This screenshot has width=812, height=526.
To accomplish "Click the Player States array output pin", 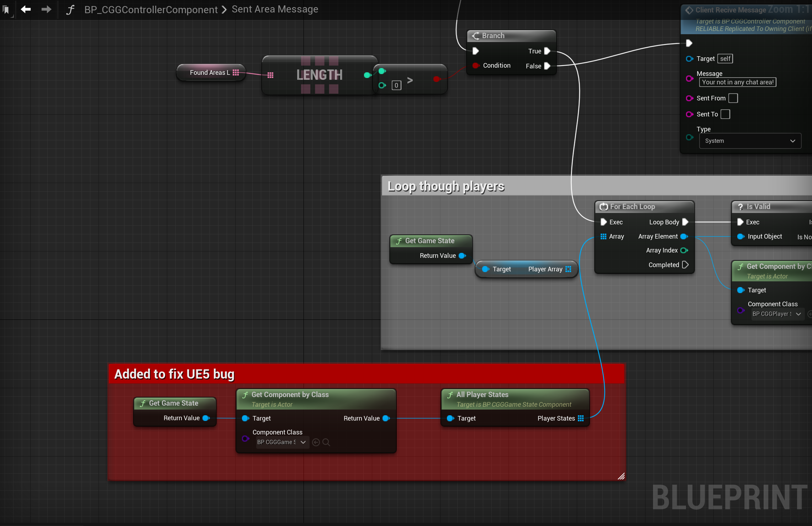I will click(x=581, y=418).
